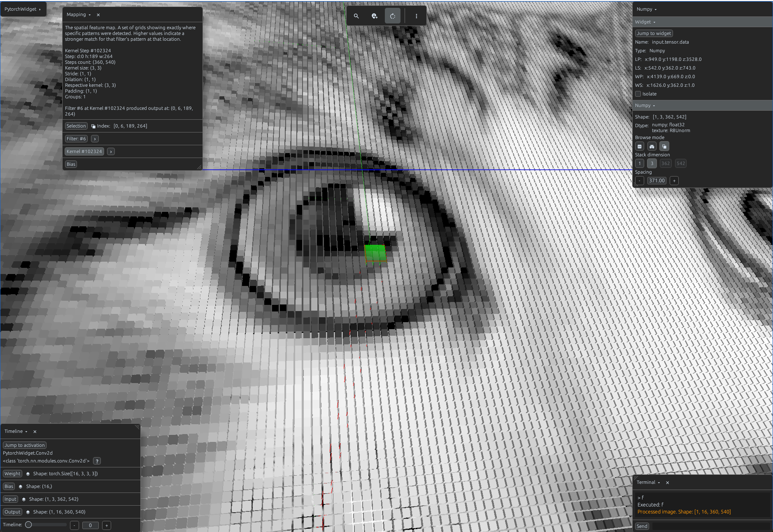Image resolution: width=773 pixels, height=532 pixels.
Task: Open the PytorchWidget menu
Action: click(23, 9)
